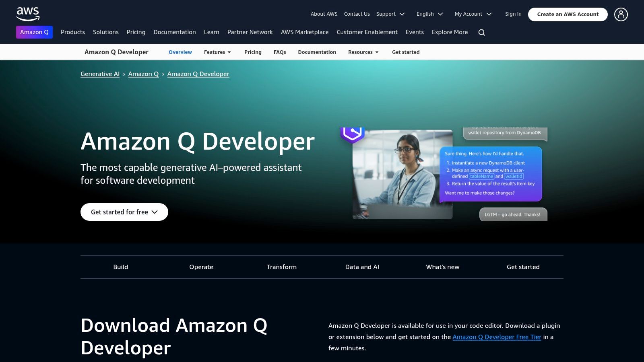Click About AWS link

pos(324,14)
